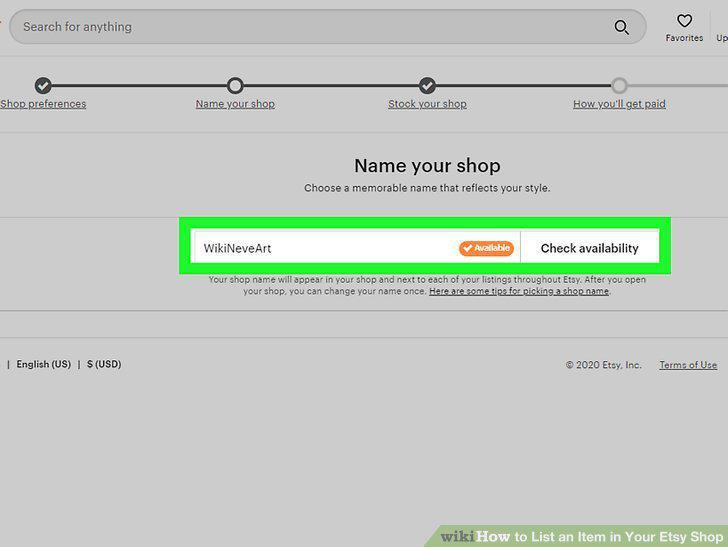
Task: Go to Name your shop step link
Action: 235,104
